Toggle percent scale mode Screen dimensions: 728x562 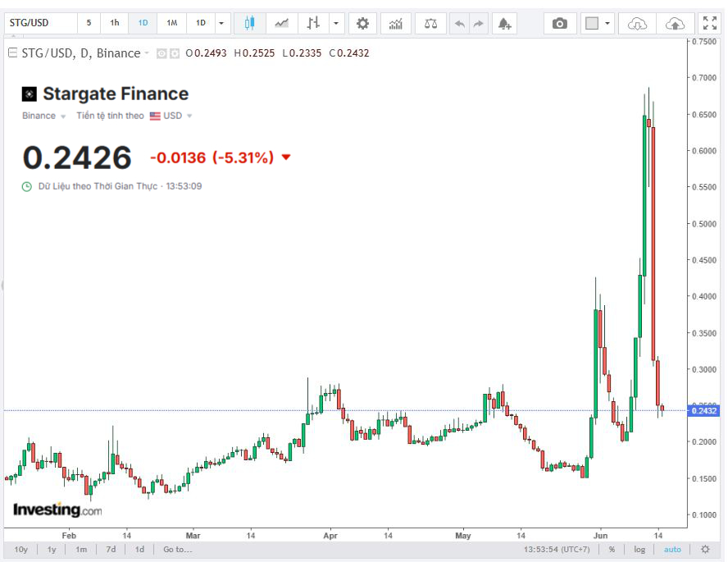pyautogui.click(x=612, y=550)
